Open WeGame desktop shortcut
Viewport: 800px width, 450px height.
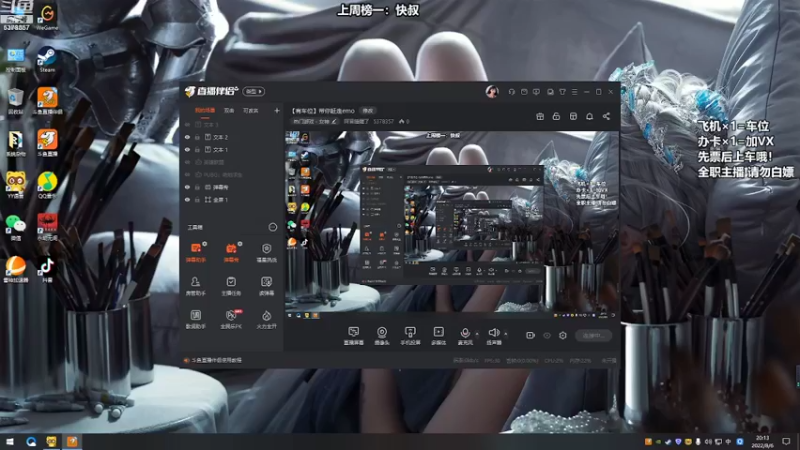pos(47,17)
